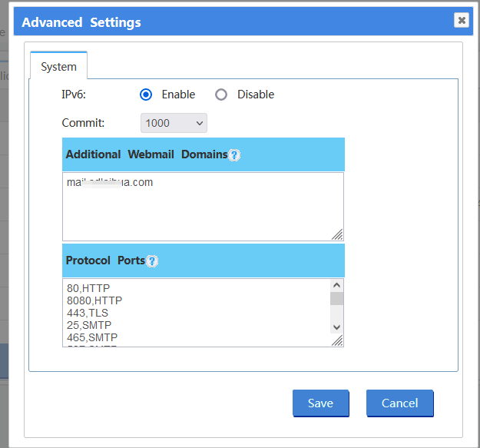Open the System tab
The image size is (480, 448).
point(58,66)
